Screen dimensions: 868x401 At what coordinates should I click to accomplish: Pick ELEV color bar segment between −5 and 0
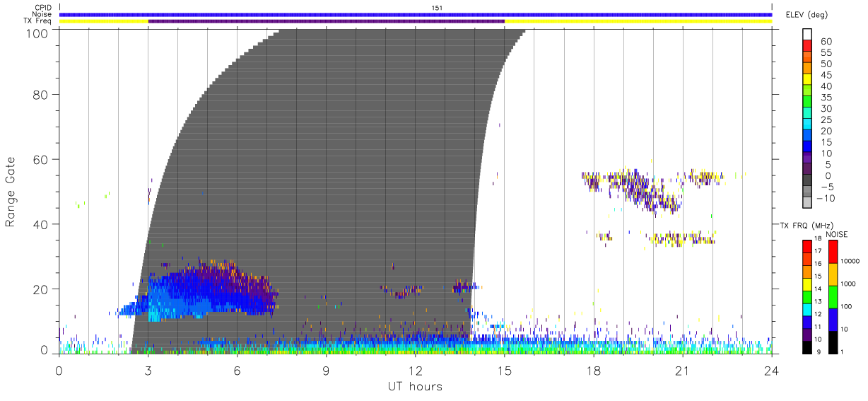click(x=807, y=181)
